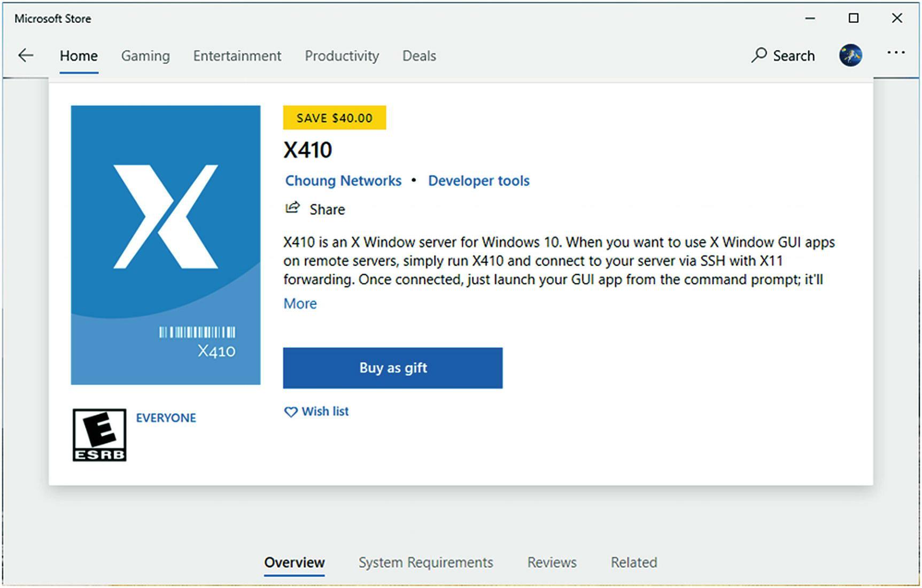The image size is (922, 588).
Task: Click the Share icon
Action: [292, 208]
